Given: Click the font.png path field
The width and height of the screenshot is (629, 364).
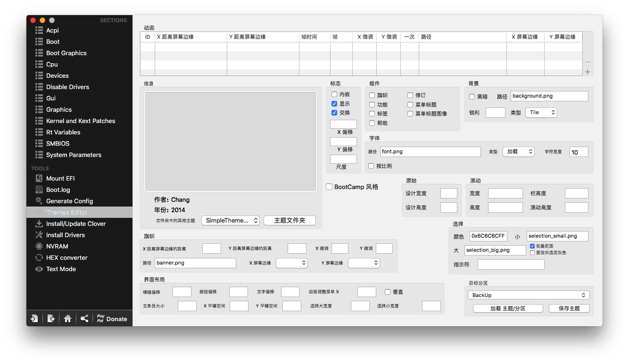Looking at the screenshot, I should click(x=430, y=151).
